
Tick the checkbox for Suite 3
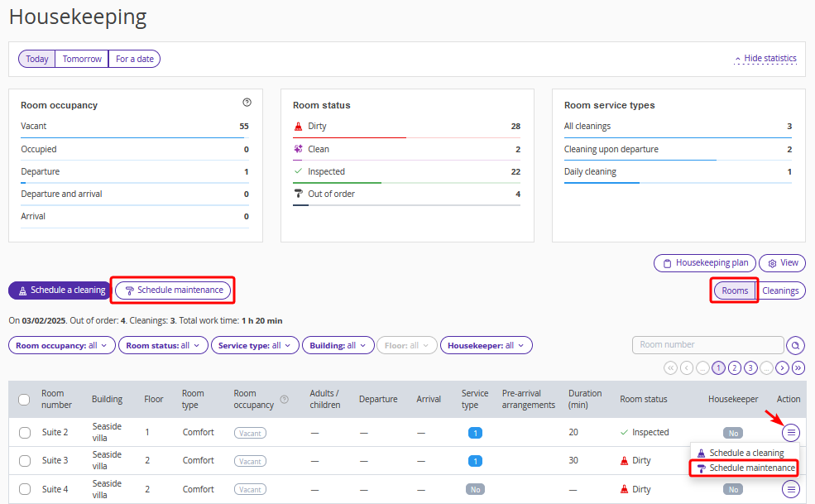[25, 461]
